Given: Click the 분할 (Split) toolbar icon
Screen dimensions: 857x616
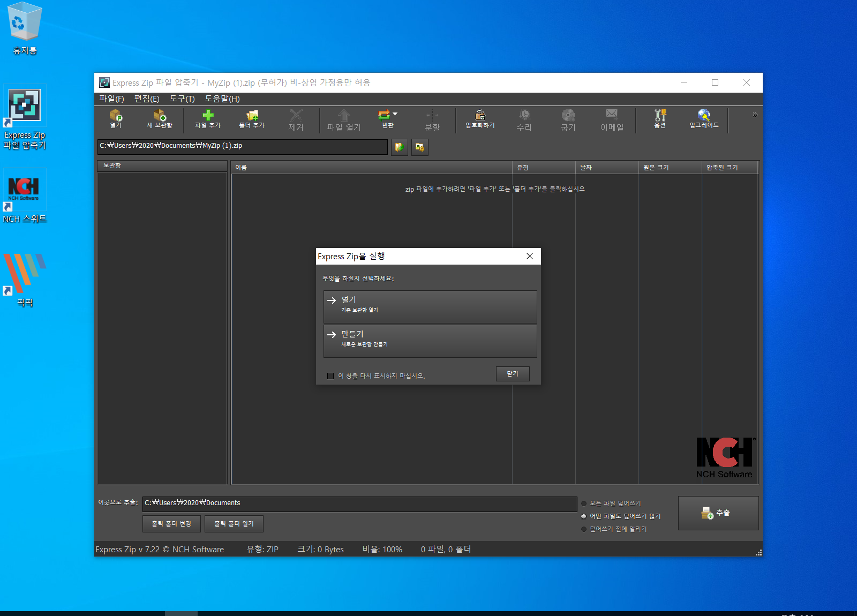Looking at the screenshot, I should tap(432, 120).
